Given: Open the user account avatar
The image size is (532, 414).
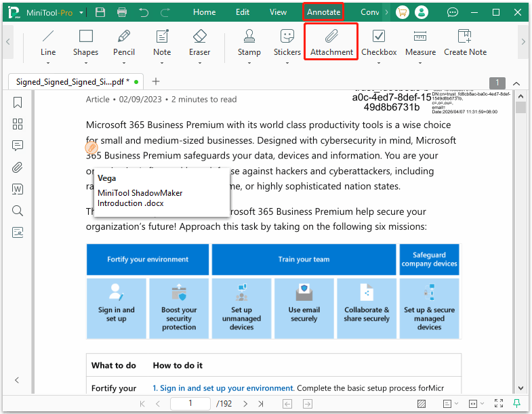Looking at the screenshot, I should (422, 13).
